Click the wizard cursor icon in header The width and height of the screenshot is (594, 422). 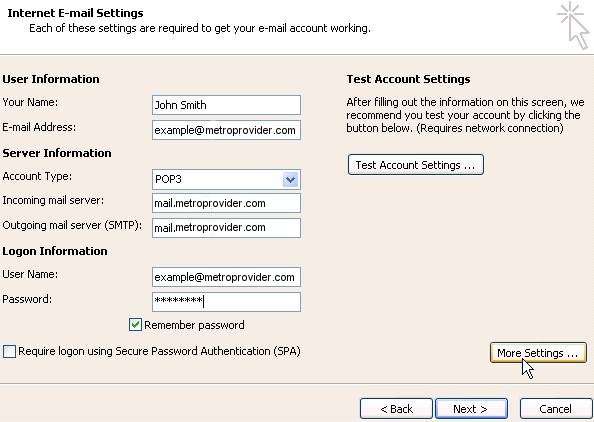[x=574, y=26]
